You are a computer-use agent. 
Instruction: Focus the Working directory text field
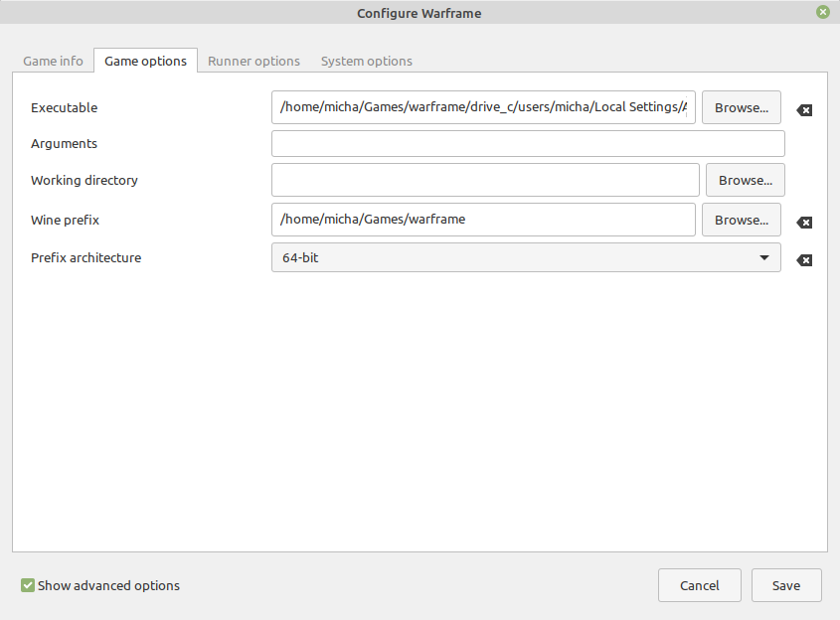(485, 181)
